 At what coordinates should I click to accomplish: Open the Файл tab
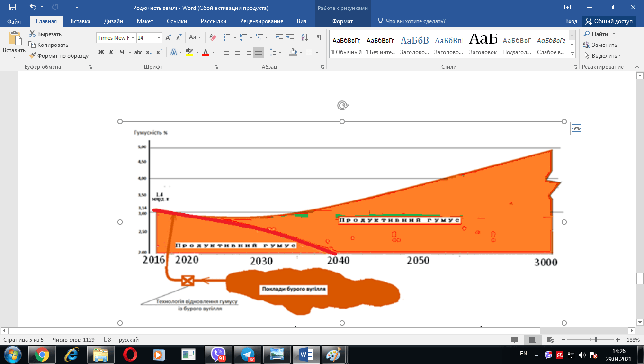click(14, 21)
